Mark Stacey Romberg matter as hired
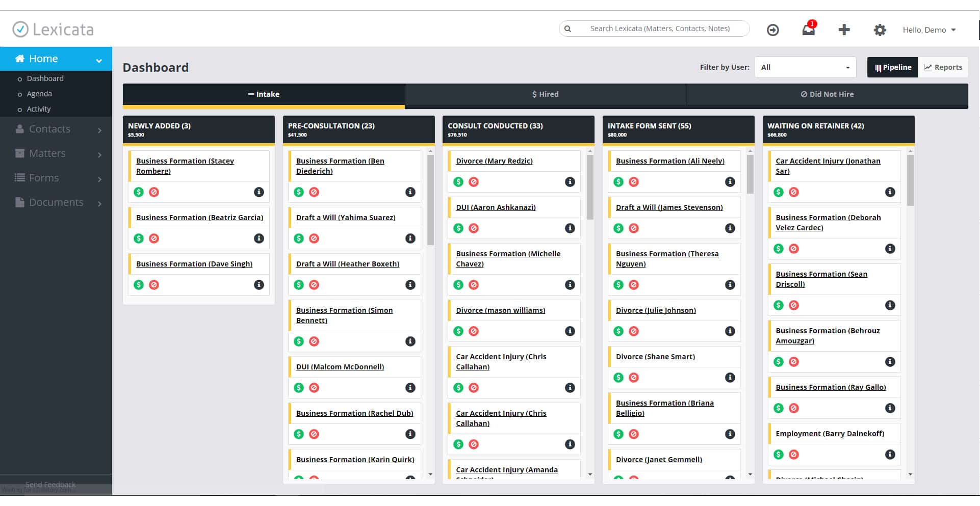 139,192
